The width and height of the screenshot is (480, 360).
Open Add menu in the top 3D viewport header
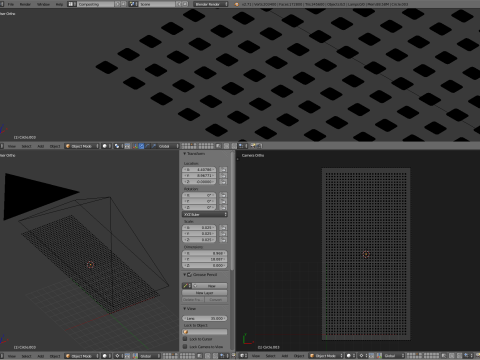pyautogui.click(x=41, y=146)
